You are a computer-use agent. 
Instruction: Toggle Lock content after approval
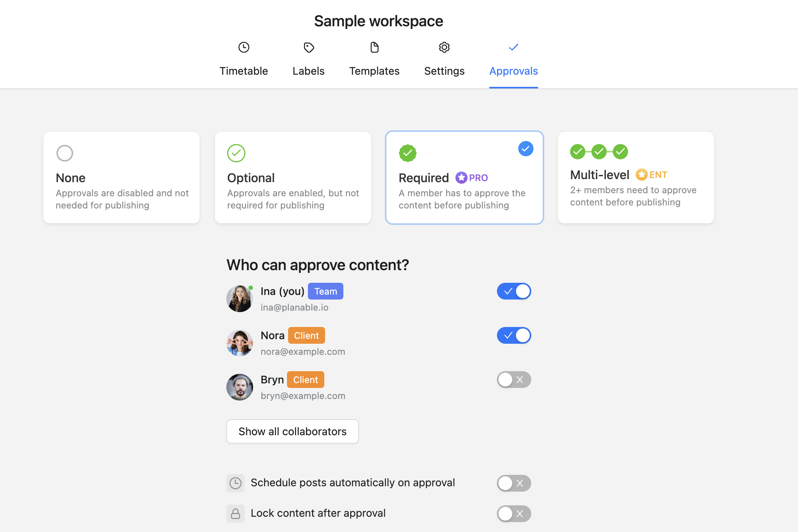pos(514,514)
